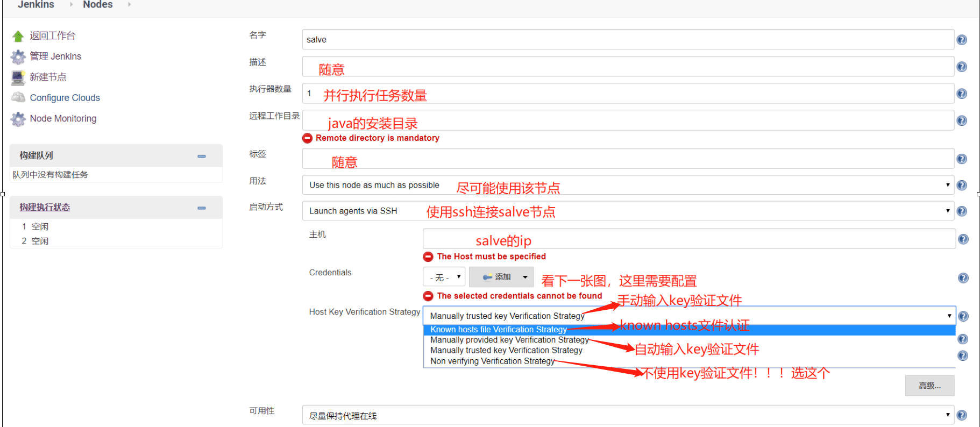The width and height of the screenshot is (980, 427).
Task: Open help icon for 远程工作目录 field
Action: coord(962,120)
